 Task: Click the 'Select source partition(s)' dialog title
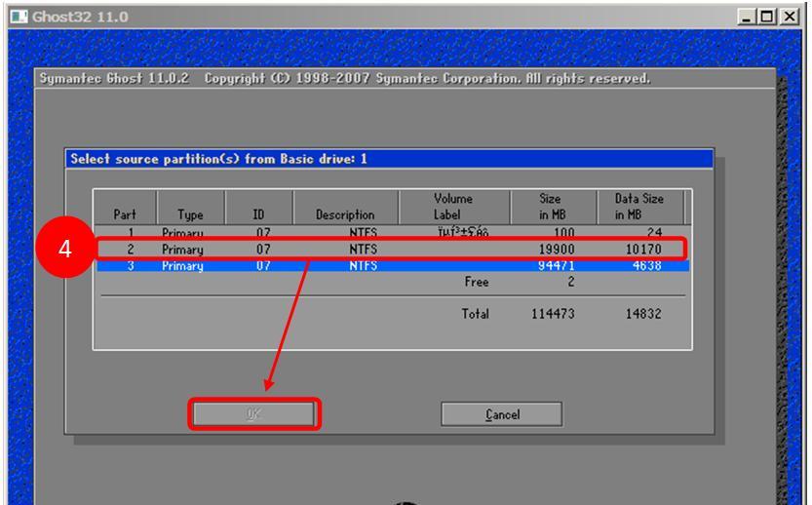click(218, 159)
